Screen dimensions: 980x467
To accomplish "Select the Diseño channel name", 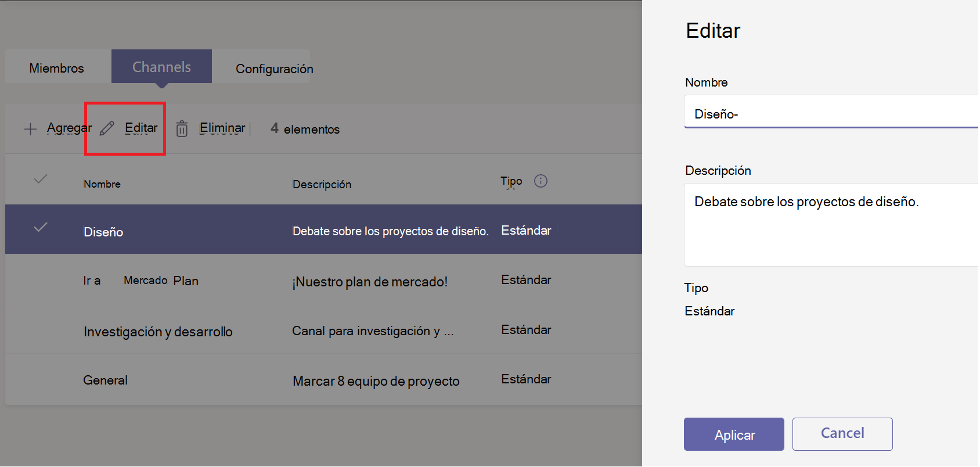I will 103,232.
